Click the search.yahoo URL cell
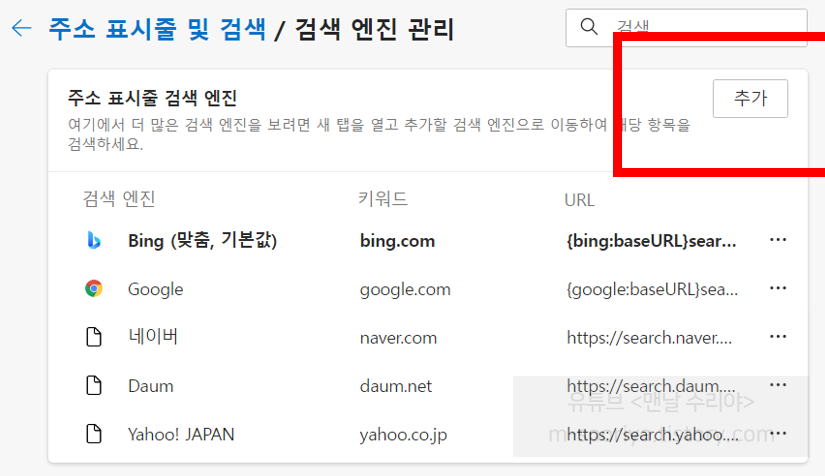The height and width of the screenshot is (476, 825). (652, 434)
